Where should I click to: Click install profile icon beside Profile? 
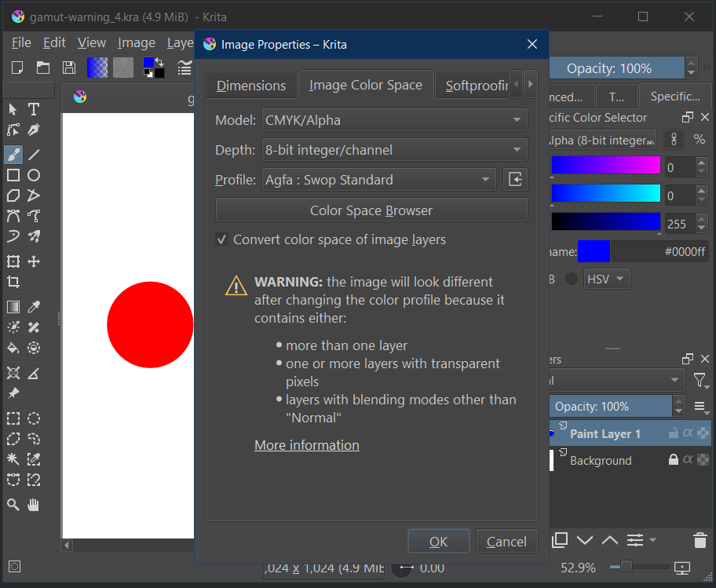515,180
